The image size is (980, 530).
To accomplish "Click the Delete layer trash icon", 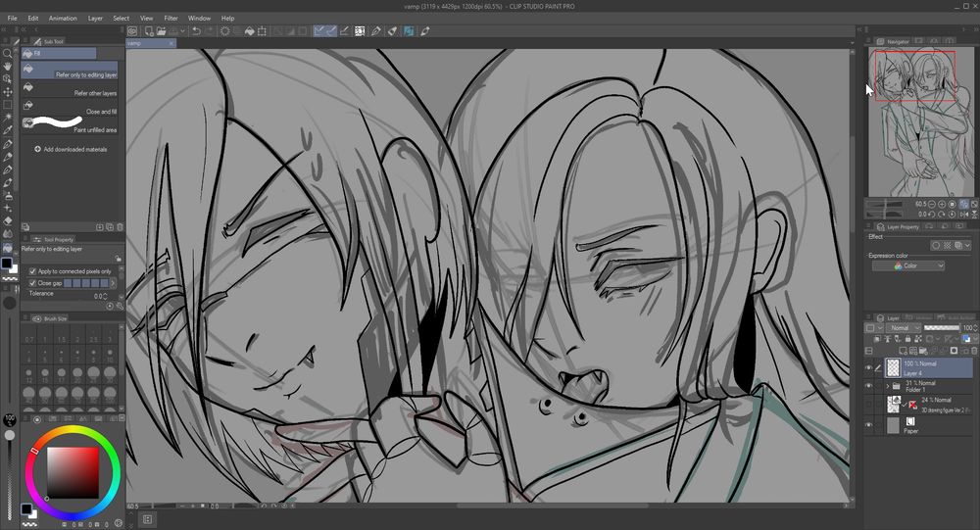I will click(974, 352).
